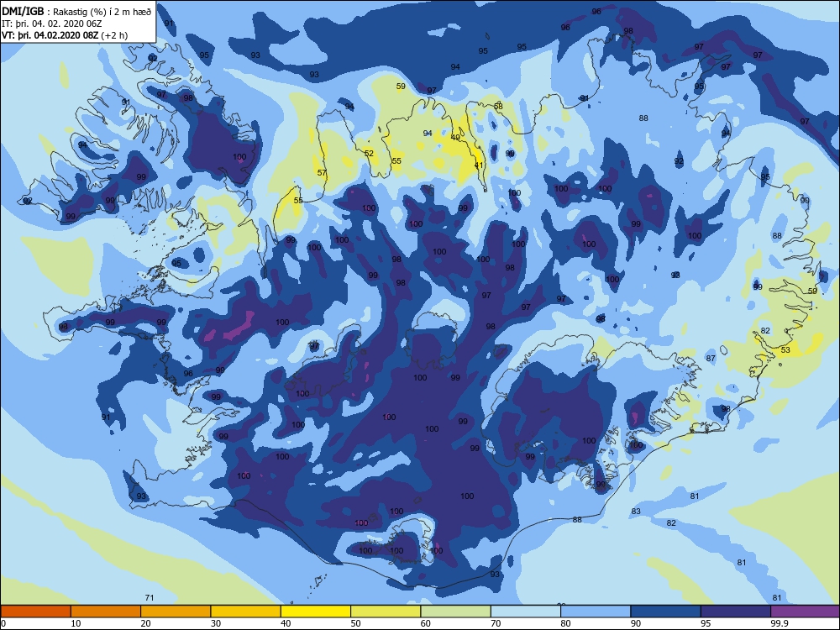Click the 41 humidity value on map
840x630 pixels.
pyautogui.click(x=479, y=165)
